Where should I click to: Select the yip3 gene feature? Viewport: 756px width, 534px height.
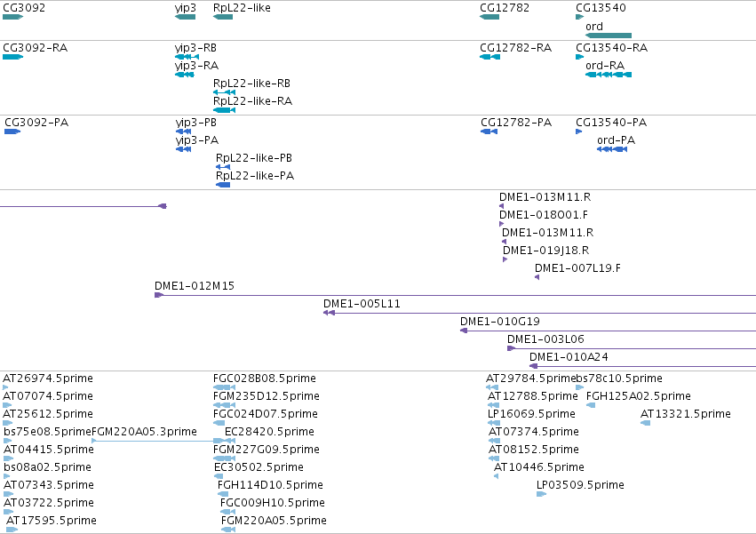[x=185, y=17]
